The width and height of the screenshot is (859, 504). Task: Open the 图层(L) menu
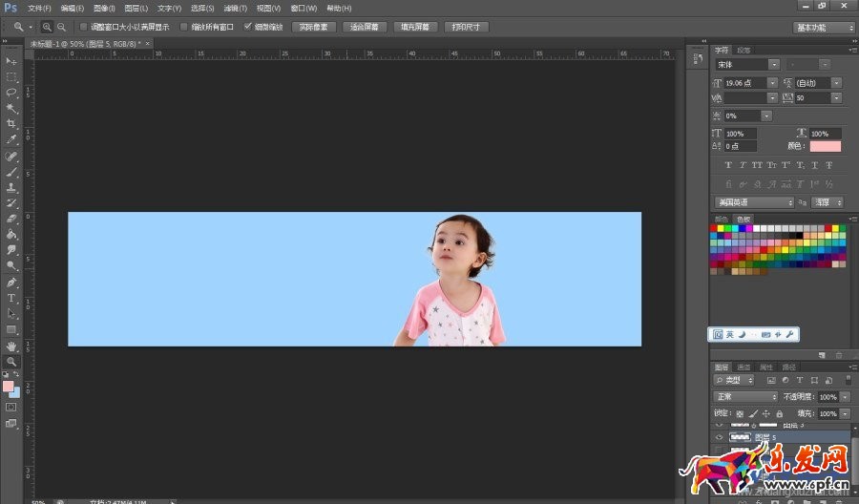(136, 8)
